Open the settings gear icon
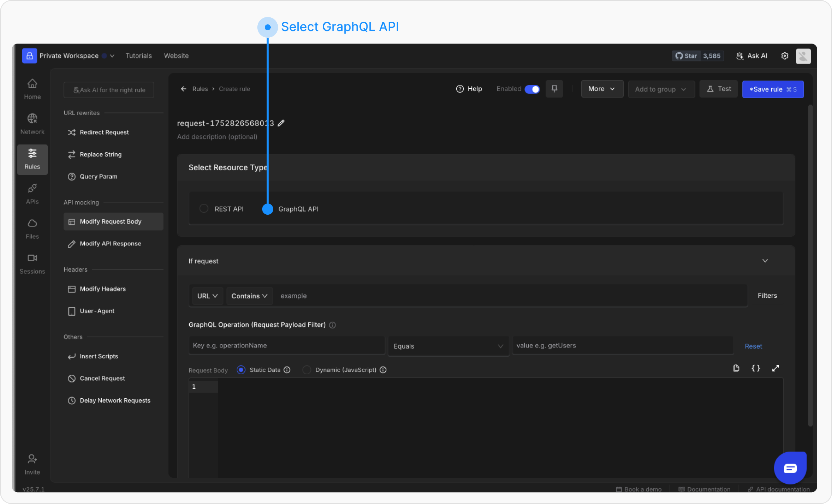Image resolution: width=832 pixels, height=504 pixels. [x=785, y=56]
